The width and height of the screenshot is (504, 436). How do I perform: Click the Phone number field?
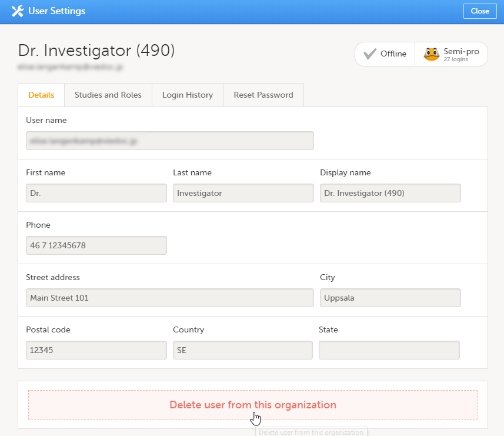click(x=96, y=245)
